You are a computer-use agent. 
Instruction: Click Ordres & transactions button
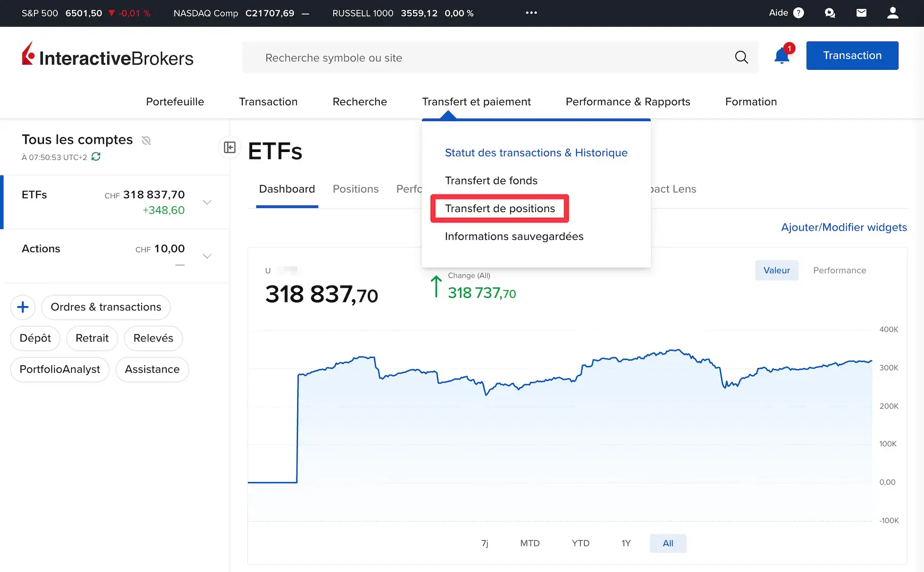[106, 307]
